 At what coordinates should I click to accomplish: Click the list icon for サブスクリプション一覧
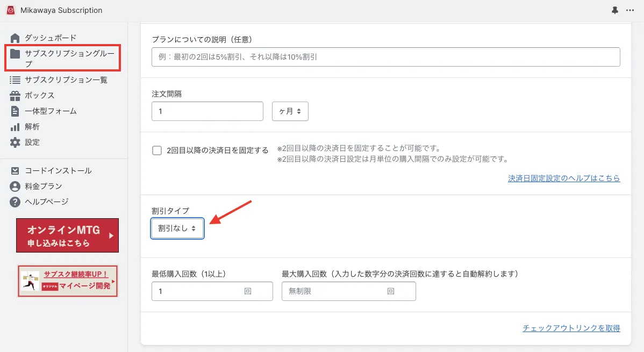[15, 80]
